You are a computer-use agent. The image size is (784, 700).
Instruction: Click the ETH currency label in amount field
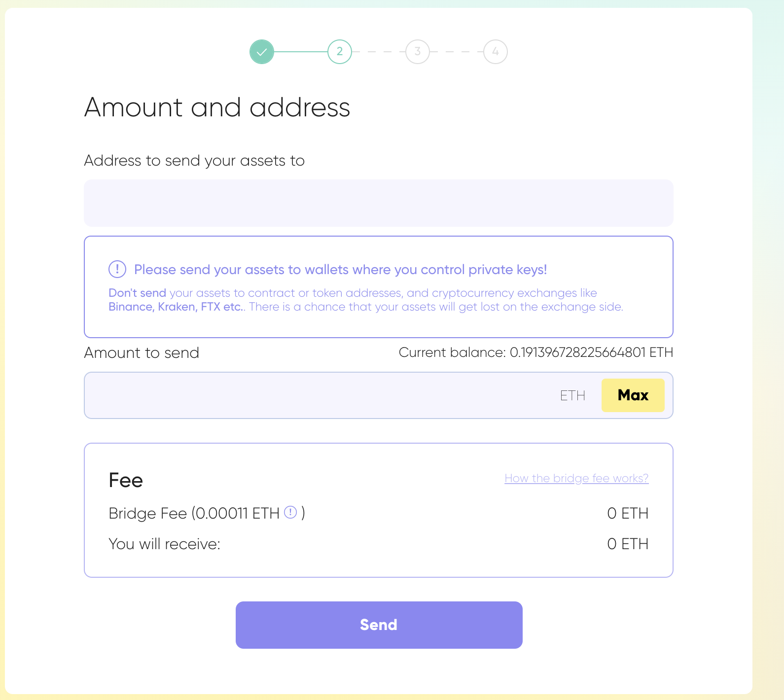(572, 395)
